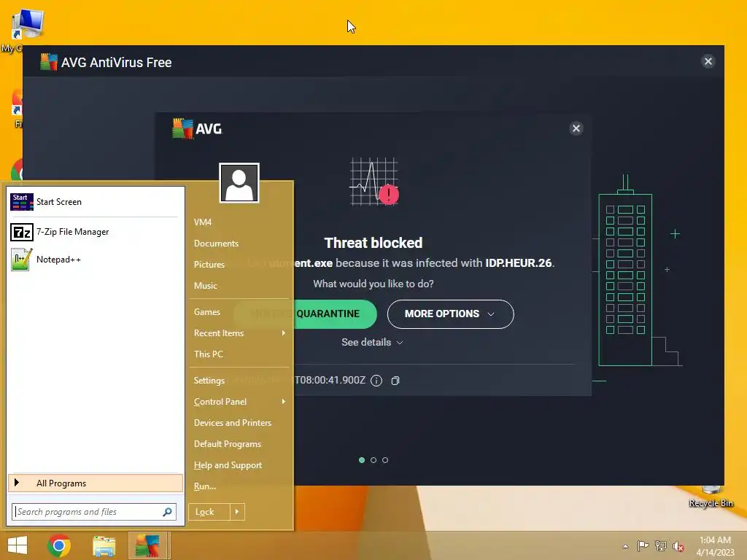The width and height of the screenshot is (747, 560).
Task: Open Devices and Printers
Action: point(233,423)
